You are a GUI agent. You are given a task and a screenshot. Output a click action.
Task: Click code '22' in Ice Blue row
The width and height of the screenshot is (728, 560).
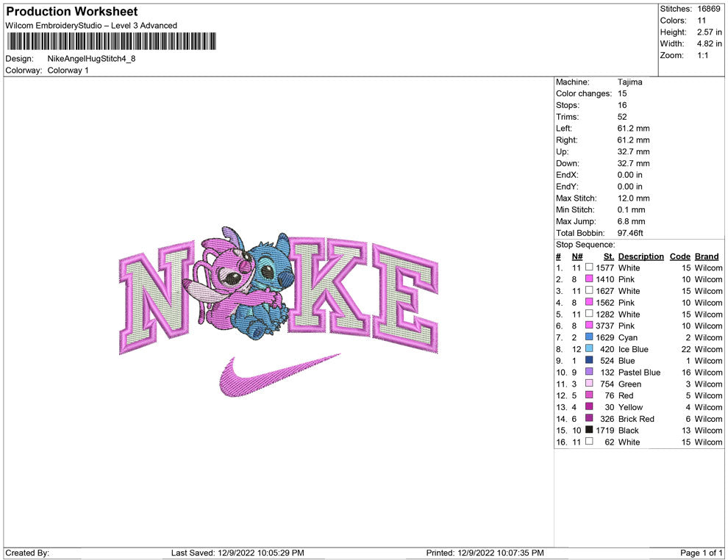(x=686, y=349)
